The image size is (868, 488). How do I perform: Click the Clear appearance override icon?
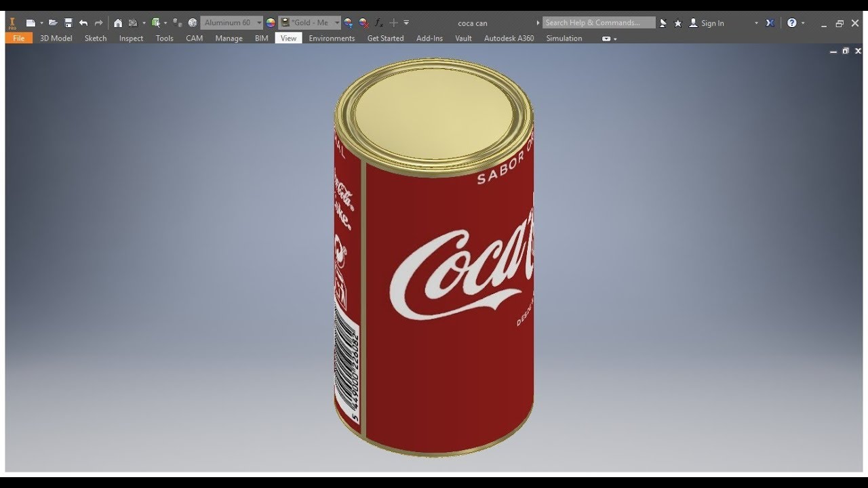(x=363, y=23)
